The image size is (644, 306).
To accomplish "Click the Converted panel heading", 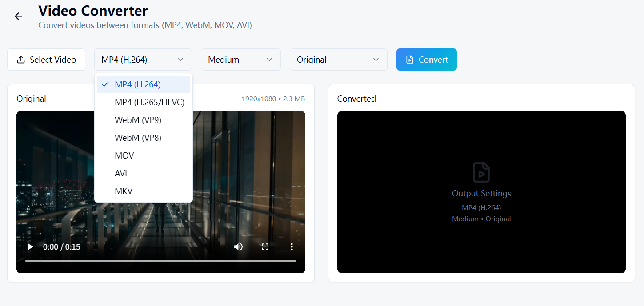I will pyautogui.click(x=356, y=99).
